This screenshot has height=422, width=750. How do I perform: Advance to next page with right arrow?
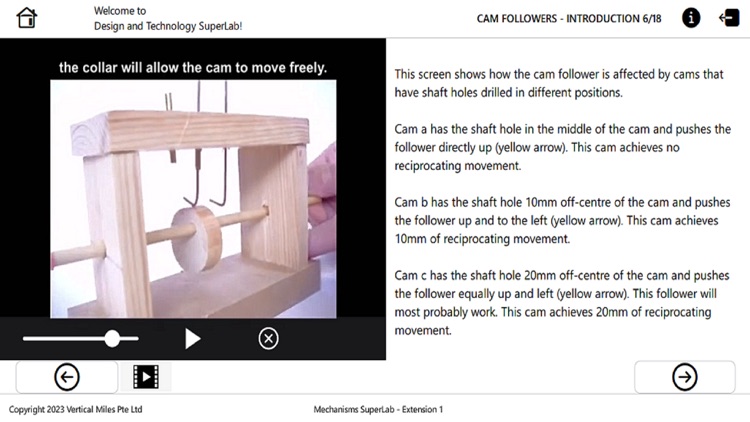[684, 377]
